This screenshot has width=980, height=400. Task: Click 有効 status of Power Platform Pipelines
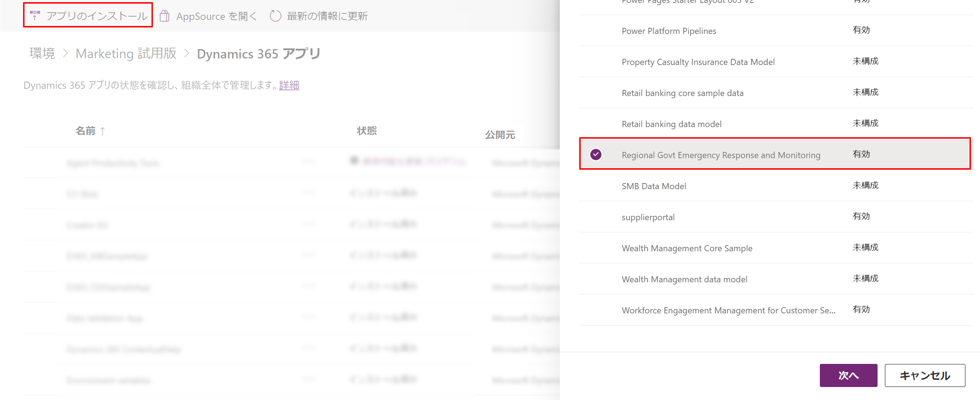[861, 30]
